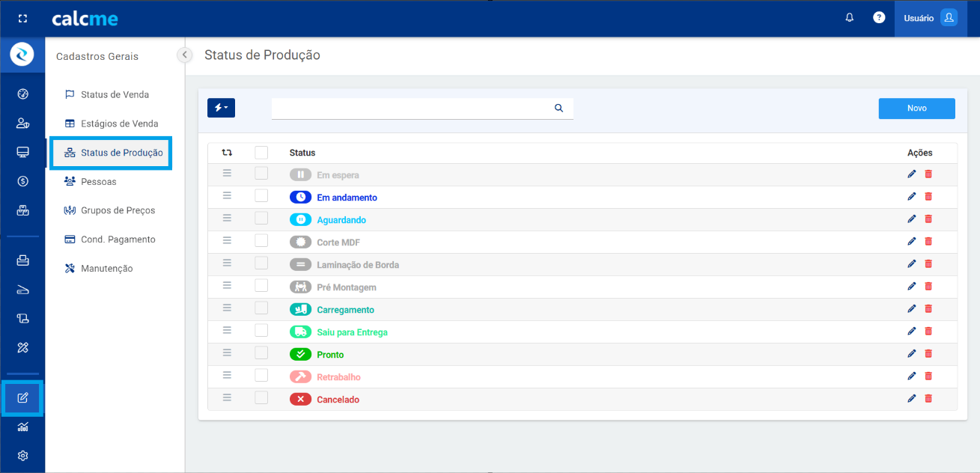Open the Usuário account menu
This screenshot has width=980, height=473.
(x=930, y=18)
